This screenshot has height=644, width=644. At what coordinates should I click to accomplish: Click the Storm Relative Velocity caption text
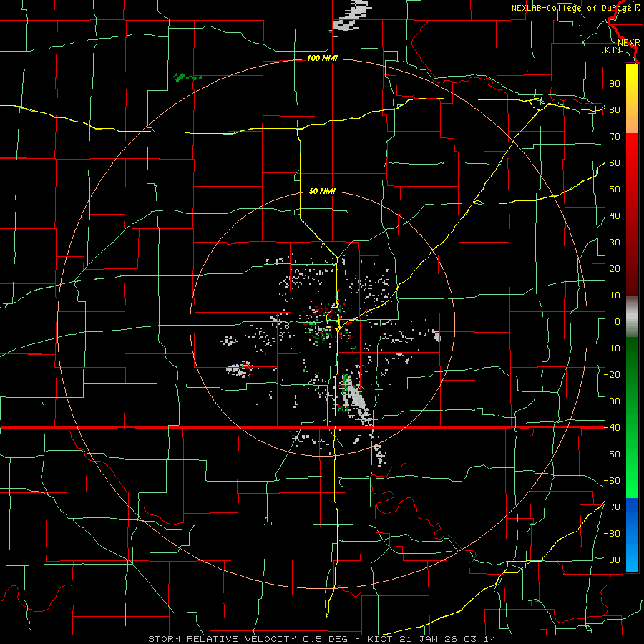[x=322, y=639]
